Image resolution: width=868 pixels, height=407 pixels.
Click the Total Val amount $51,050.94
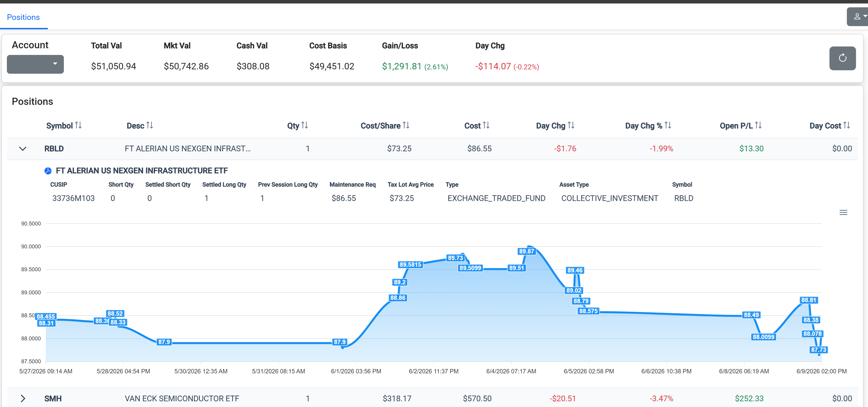click(114, 66)
